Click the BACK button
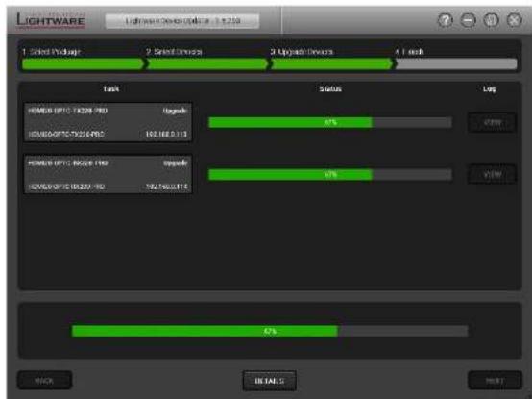Image resolution: width=532 pixels, height=399 pixels. (44, 381)
